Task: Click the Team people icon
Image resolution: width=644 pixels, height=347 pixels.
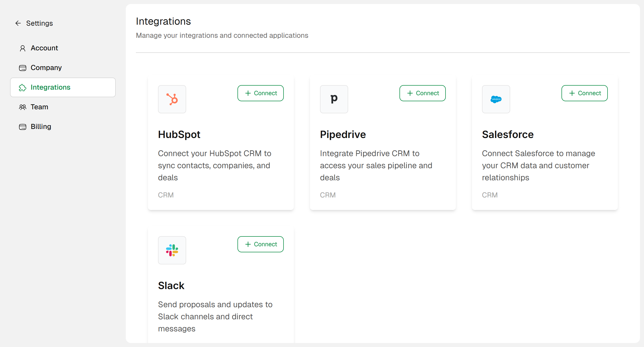Action: tap(23, 107)
